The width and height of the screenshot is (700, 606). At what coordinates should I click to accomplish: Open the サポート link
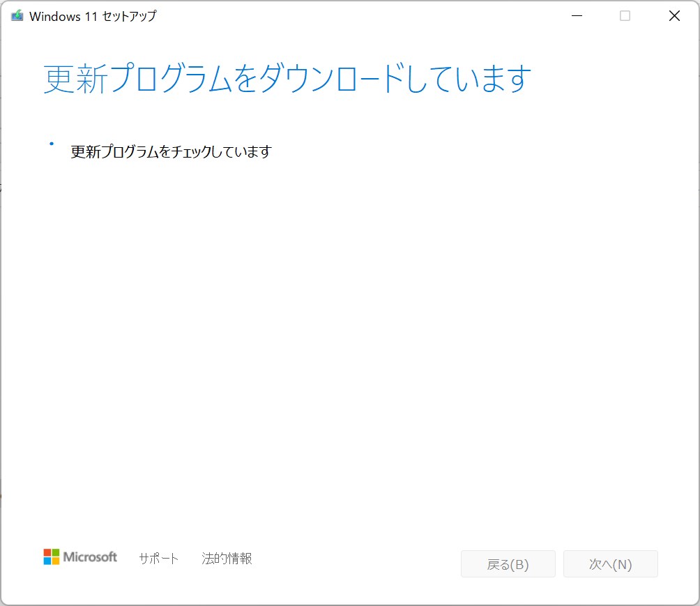[158, 558]
